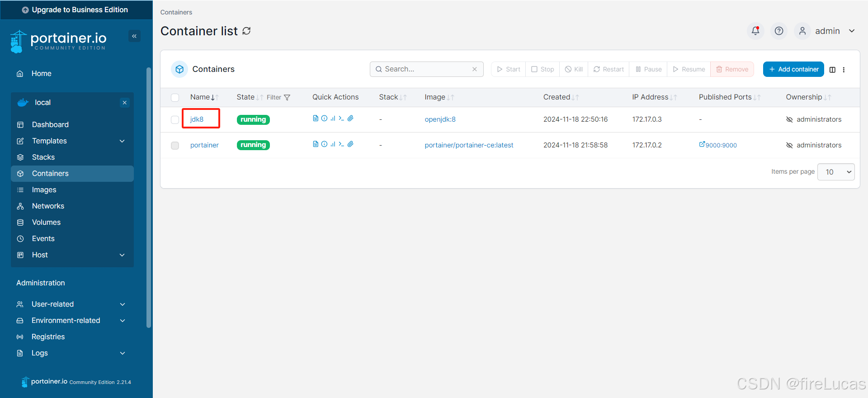Open Stacks in sidebar
The width and height of the screenshot is (868, 398).
(72, 157)
